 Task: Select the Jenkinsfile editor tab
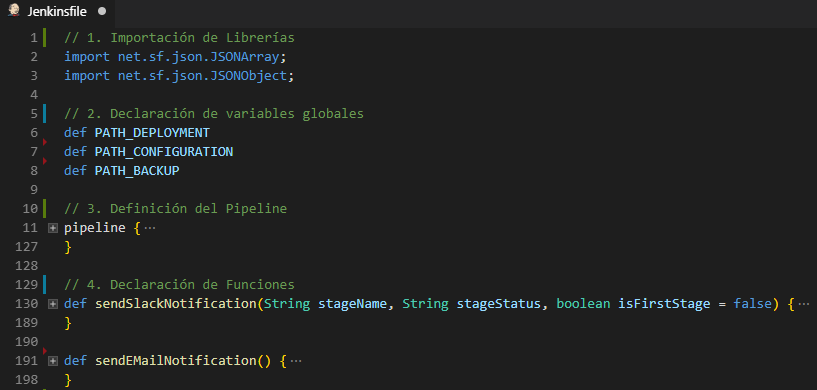tap(57, 11)
